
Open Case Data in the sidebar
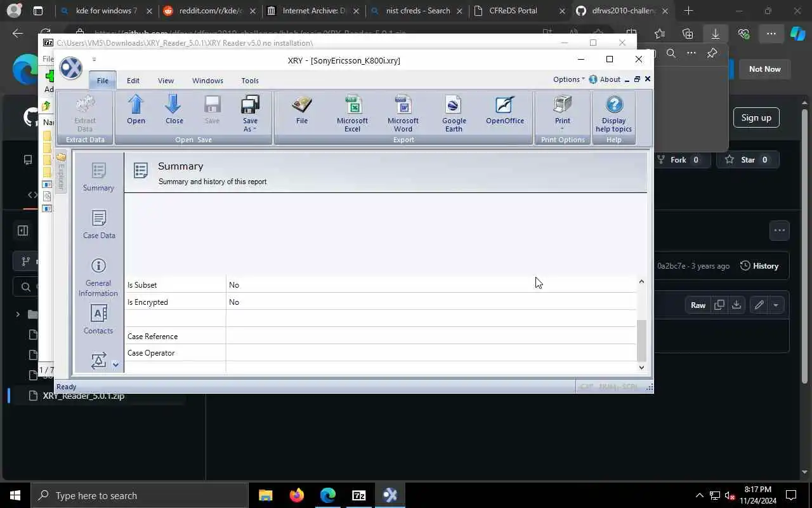pos(99,225)
